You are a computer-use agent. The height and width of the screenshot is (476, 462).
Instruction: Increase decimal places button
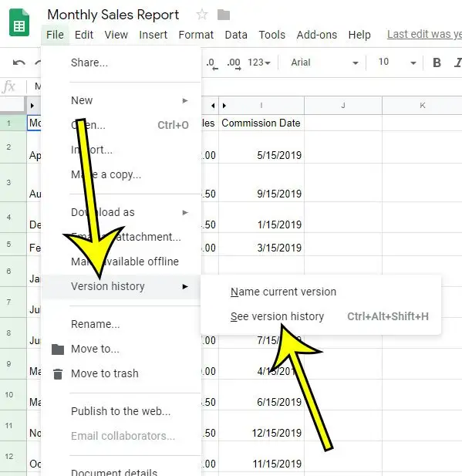tap(234, 63)
